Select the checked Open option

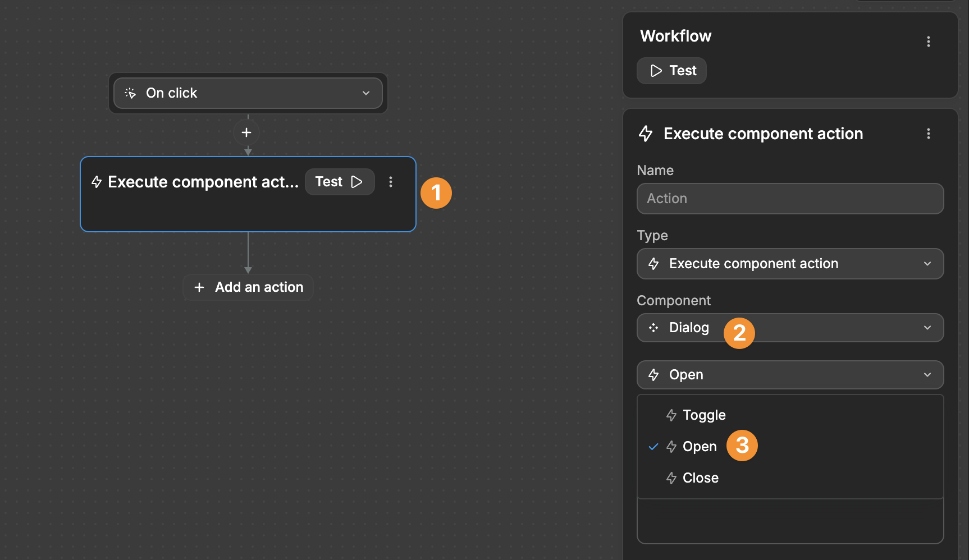[x=699, y=447]
